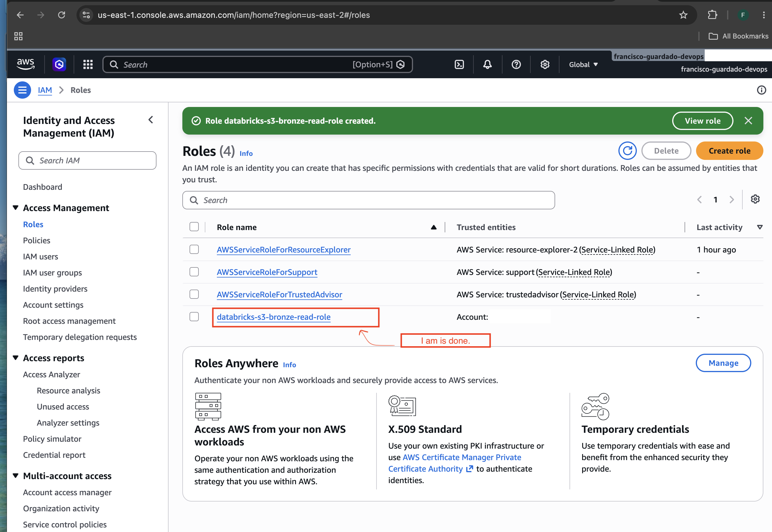Open AWS console settings gear in header
The width and height of the screenshot is (772, 532).
pos(545,64)
